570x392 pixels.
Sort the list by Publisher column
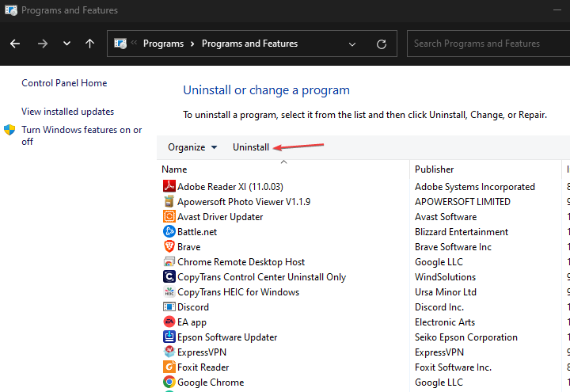pos(435,169)
